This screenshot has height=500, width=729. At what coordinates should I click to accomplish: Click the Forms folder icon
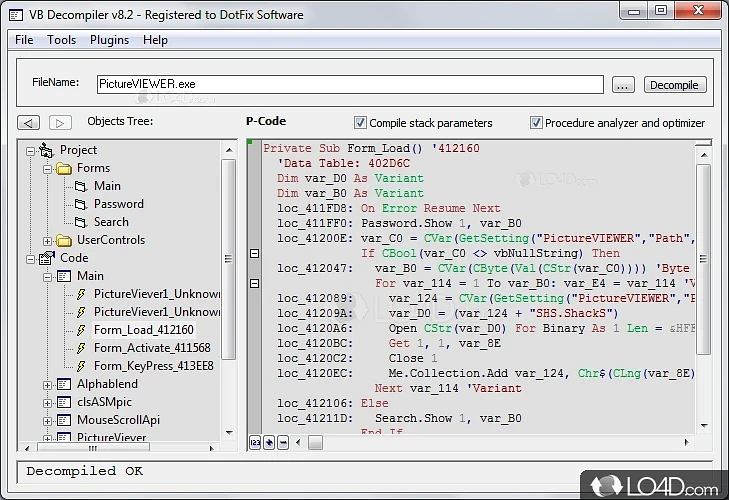pos(64,168)
